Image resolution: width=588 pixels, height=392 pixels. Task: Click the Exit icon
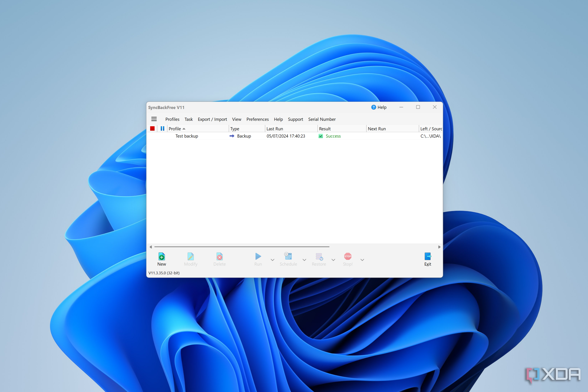[x=428, y=256]
